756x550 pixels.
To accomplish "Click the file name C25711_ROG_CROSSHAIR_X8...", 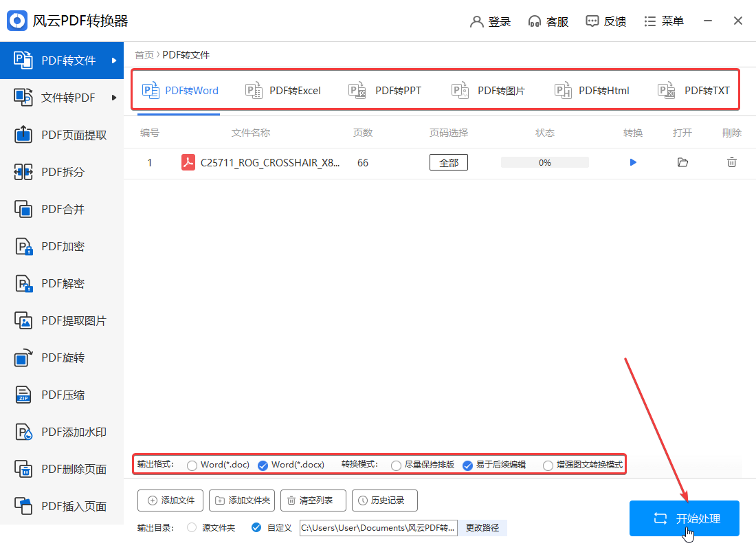I will click(270, 162).
